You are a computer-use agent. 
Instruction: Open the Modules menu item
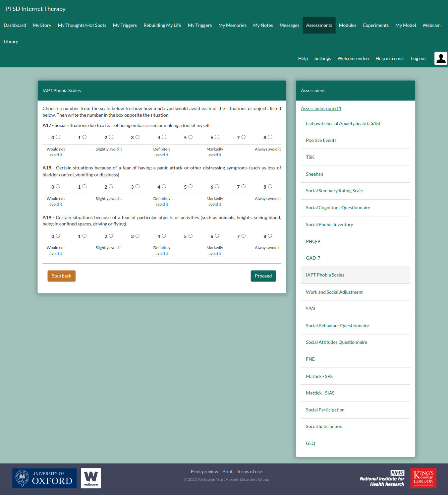pyautogui.click(x=348, y=25)
